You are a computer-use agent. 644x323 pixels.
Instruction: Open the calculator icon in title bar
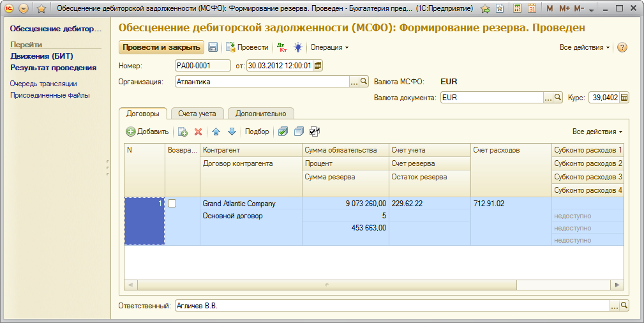(516, 10)
